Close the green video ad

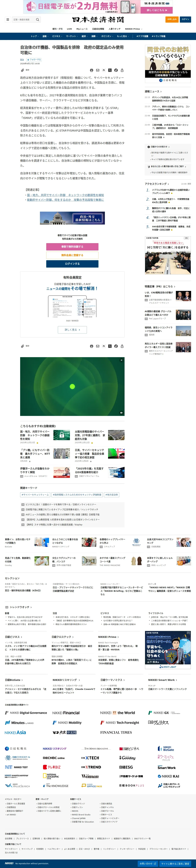(122, 360)
